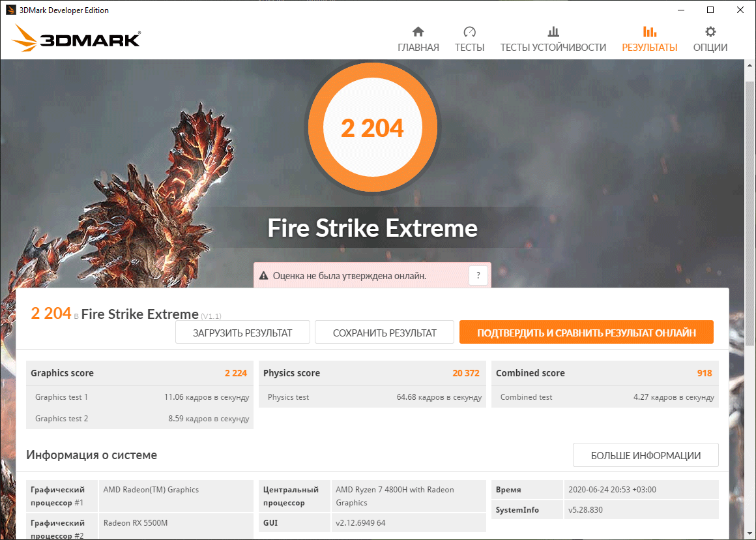
Task: Click 'AMD Ryzen 7 4800H' processor value
Action: pos(395,496)
